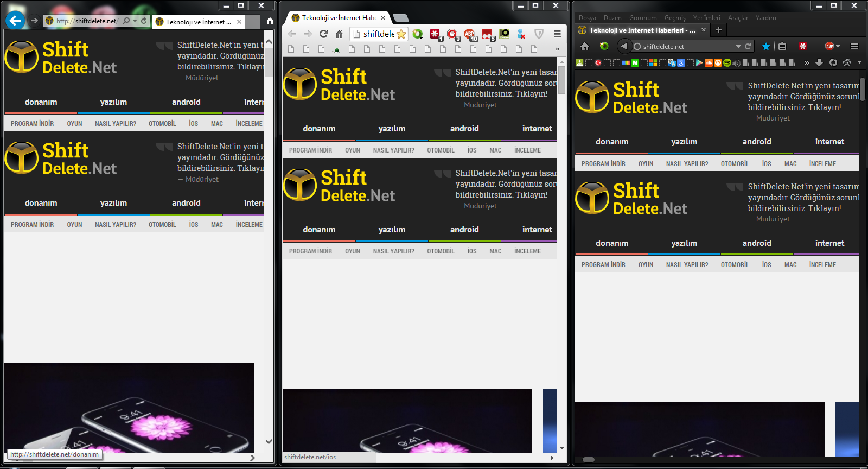Open the dropdown beside the Greasemonkey icon
Screen dimensions: 868x469
(x=859, y=62)
